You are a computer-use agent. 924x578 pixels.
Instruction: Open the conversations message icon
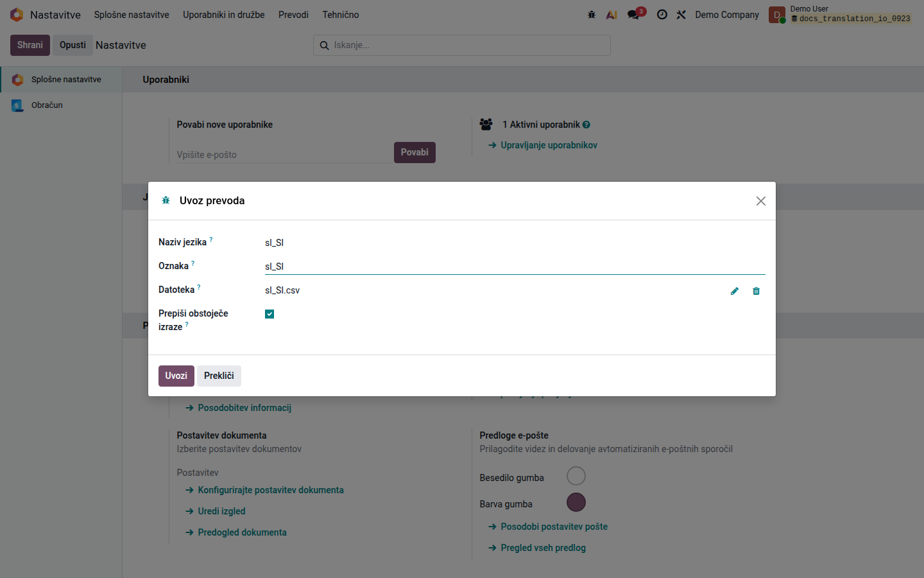click(635, 14)
